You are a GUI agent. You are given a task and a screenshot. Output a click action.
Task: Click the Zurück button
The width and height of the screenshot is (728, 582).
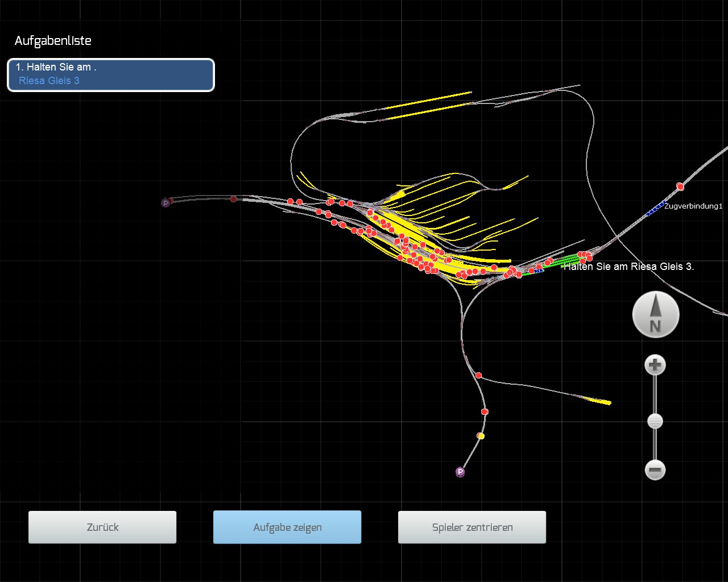(102, 527)
